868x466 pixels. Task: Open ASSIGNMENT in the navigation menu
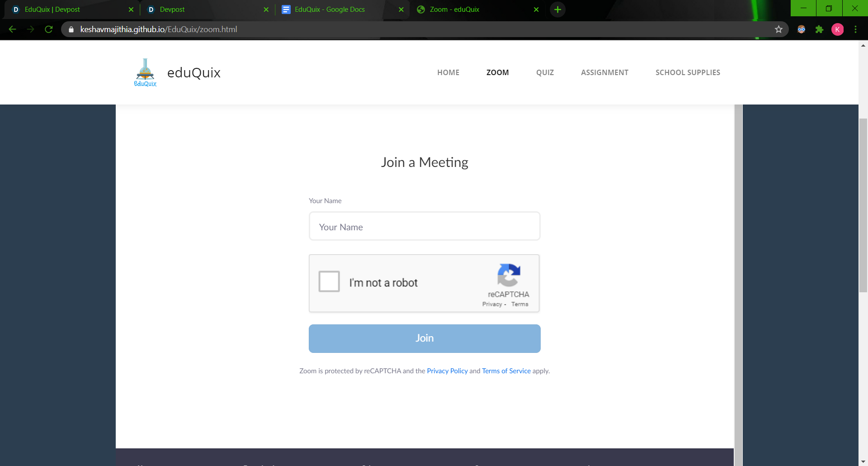604,72
